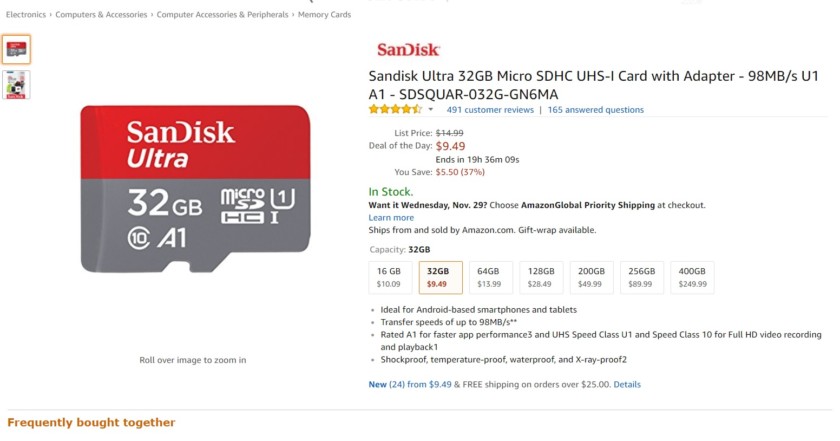Click the Details link for free shipping
Screen dimensions: 840x441
[627, 384]
